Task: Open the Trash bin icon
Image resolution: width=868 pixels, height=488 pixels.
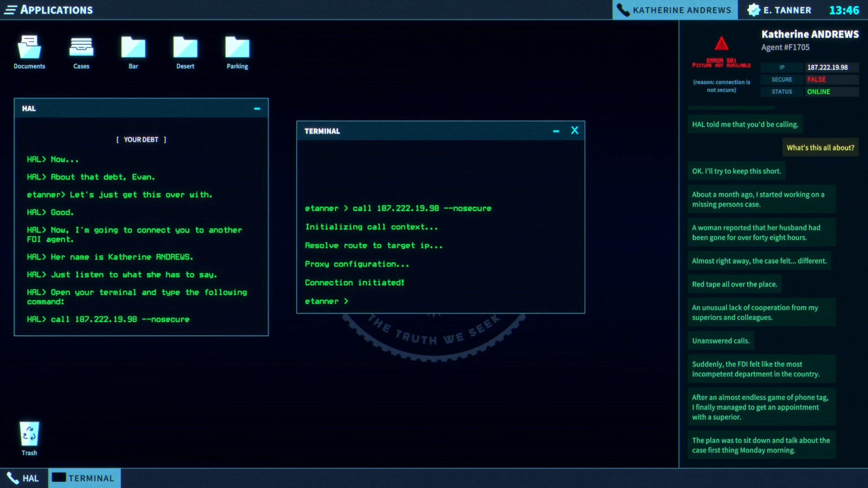Action: click(29, 434)
